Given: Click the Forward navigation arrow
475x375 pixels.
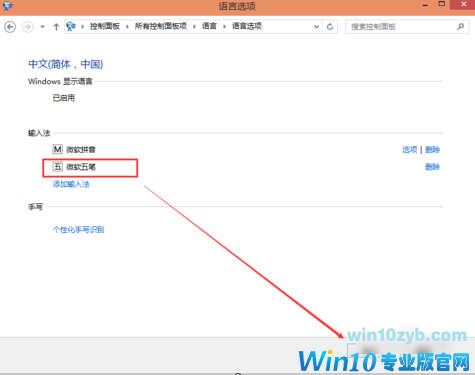Looking at the screenshot, I should click(x=28, y=27).
